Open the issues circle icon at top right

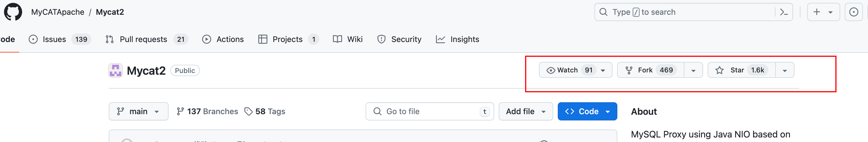pos(854,12)
